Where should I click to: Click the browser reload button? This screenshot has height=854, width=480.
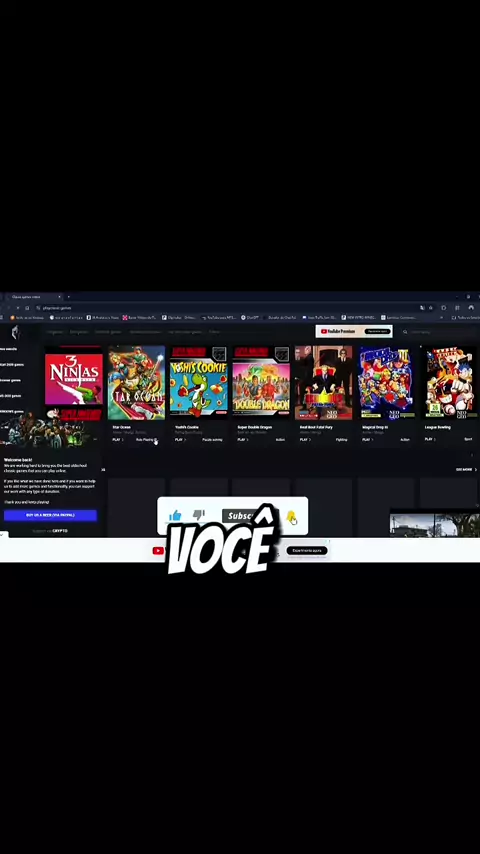tap(17, 308)
